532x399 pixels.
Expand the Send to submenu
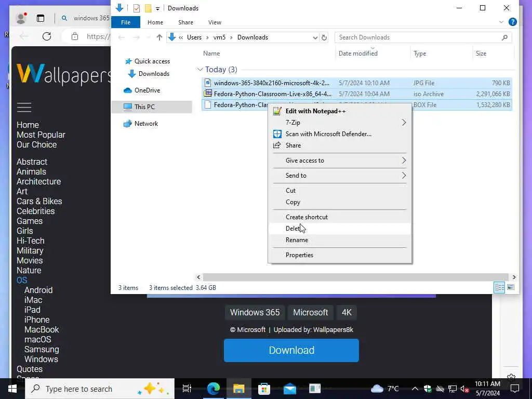click(x=340, y=176)
